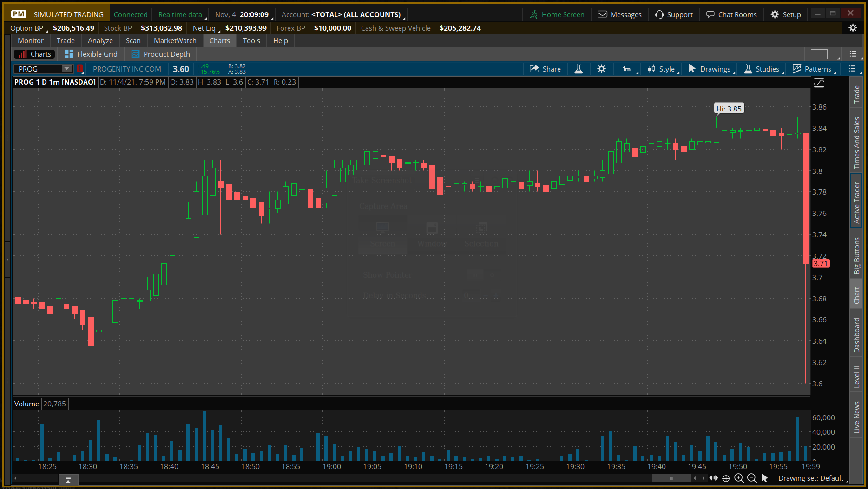Open the Help tab
This screenshot has height=489, width=868.
coord(281,41)
